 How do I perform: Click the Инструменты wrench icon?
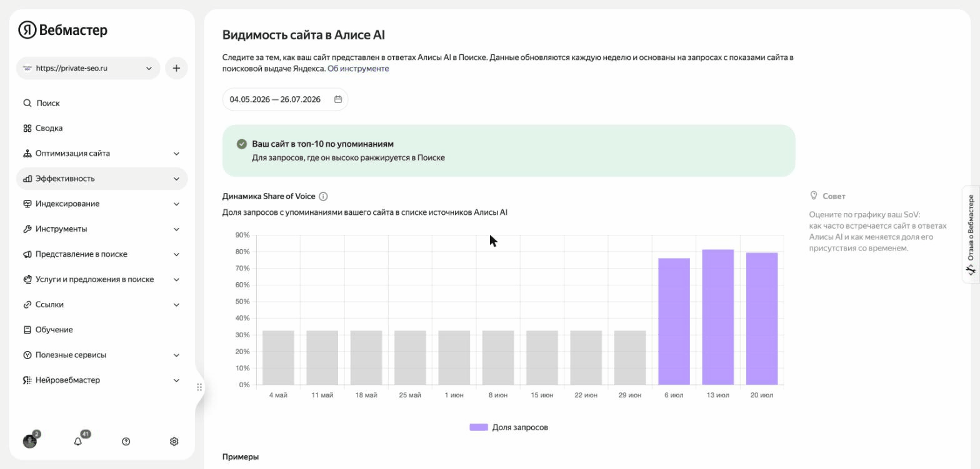pos(27,229)
